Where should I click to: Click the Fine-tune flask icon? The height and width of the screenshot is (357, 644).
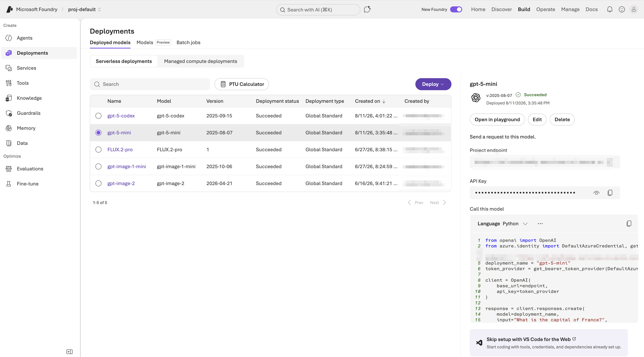click(x=9, y=184)
